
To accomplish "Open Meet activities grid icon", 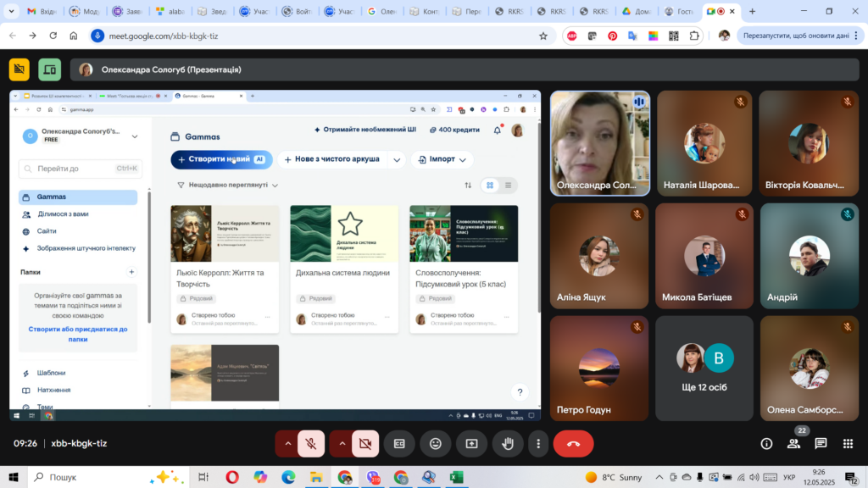I will [x=848, y=444].
